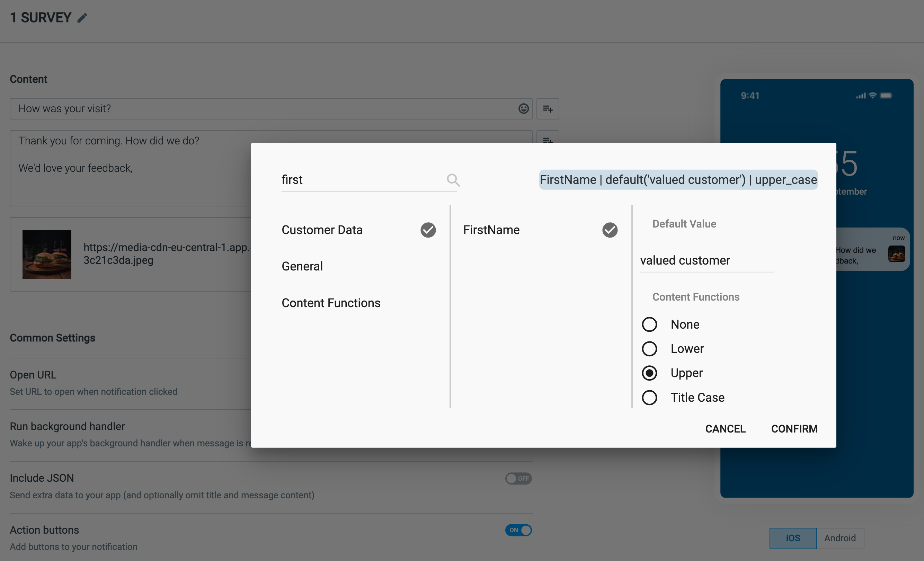The height and width of the screenshot is (561, 924).
Task: Click the CANCEL button
Action: tap(725, 429)
